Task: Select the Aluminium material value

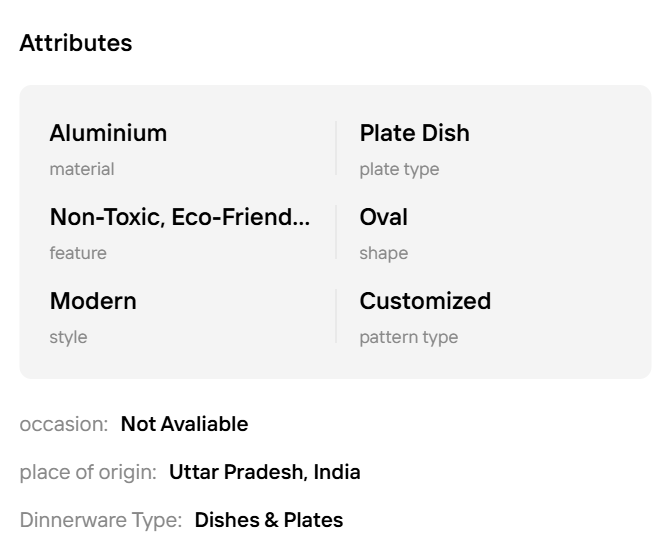Action: pyautogui.click(x=108, y=133)
